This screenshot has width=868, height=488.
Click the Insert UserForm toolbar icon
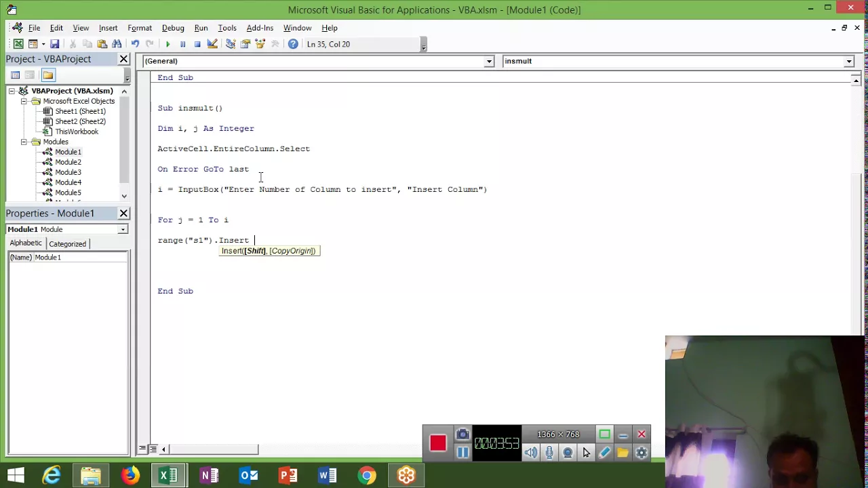pos(33,44)
